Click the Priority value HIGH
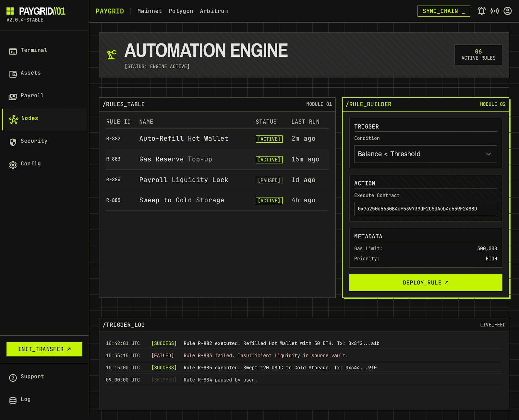The image size is (519, 420). click(491, 258)
